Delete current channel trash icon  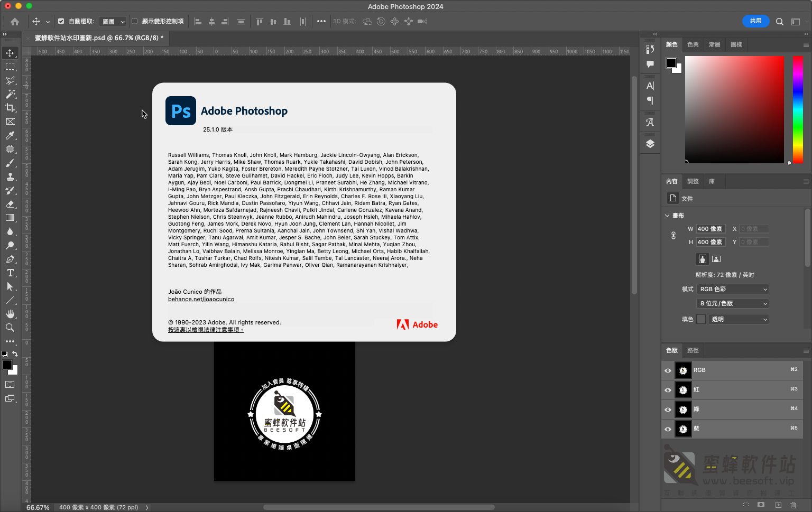[x=793, y=505]
